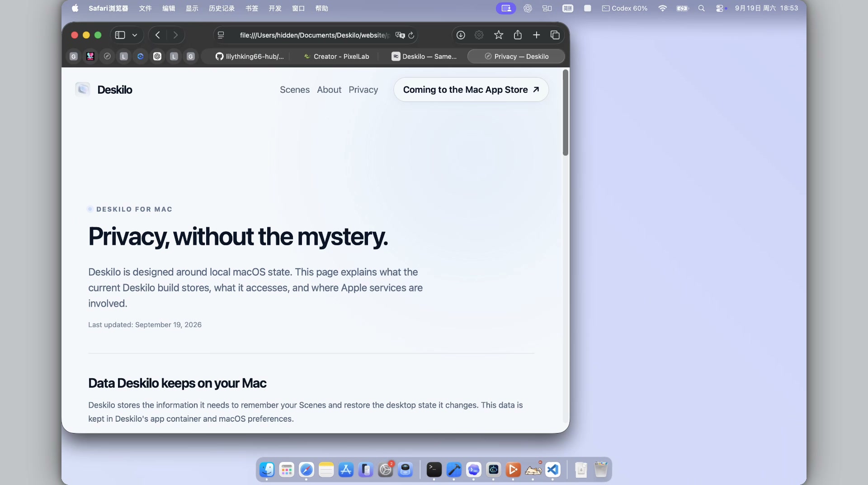Open Visual Studio Code from the Dock
The height and width of the screenshot is (485, 868).
(553, 470)
